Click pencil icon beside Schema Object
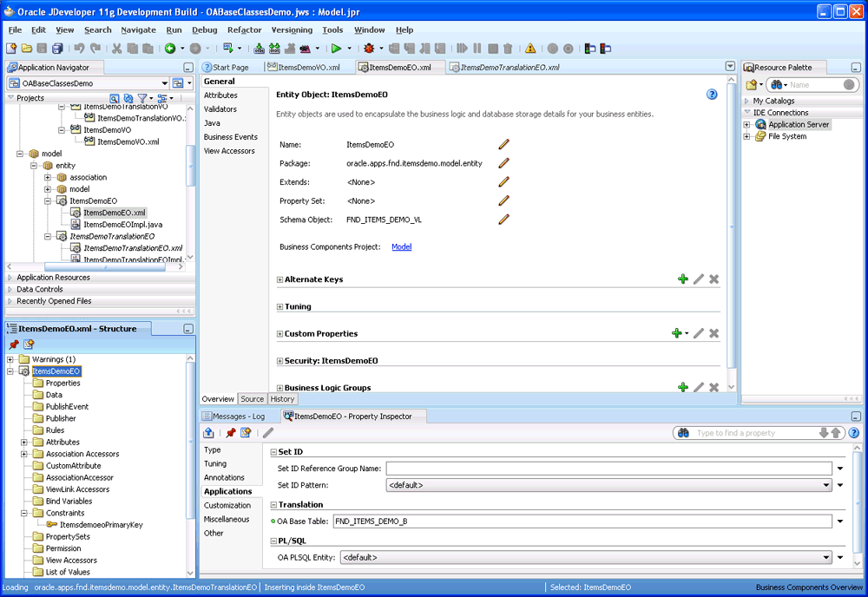868x597 pixels. (x=503, y=220)
